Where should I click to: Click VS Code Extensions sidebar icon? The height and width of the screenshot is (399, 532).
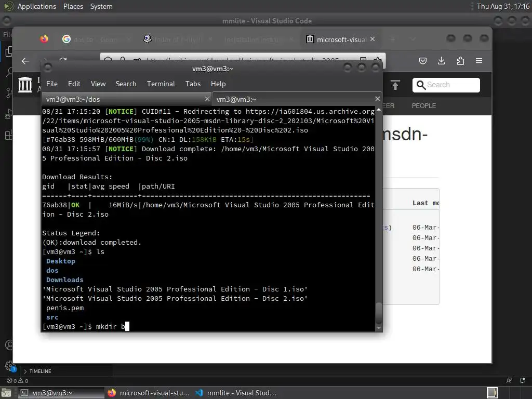point(8,136)
